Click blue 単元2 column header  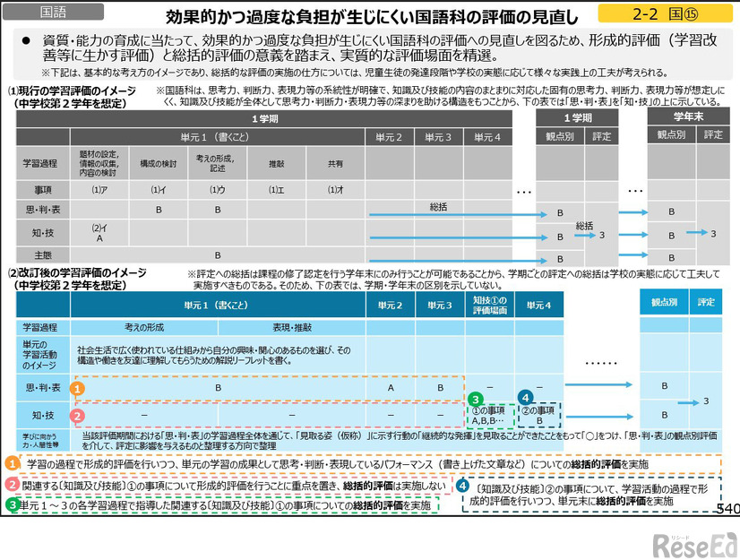pos(390,305)
